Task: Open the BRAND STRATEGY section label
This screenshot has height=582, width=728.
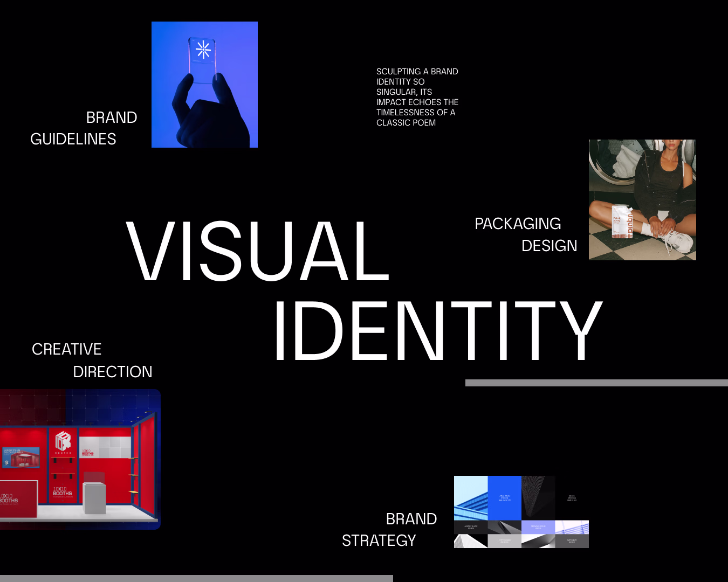Action: pos(389,529)
